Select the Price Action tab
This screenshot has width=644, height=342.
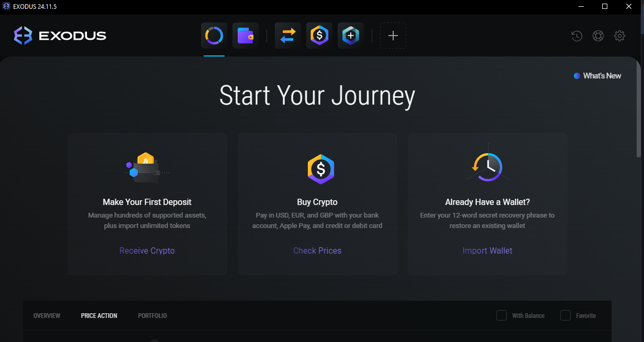click(x=99, y=316)
